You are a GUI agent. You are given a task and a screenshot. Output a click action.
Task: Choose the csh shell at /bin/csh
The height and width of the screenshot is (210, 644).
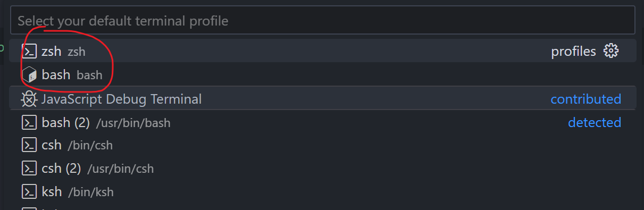point(323,145)
